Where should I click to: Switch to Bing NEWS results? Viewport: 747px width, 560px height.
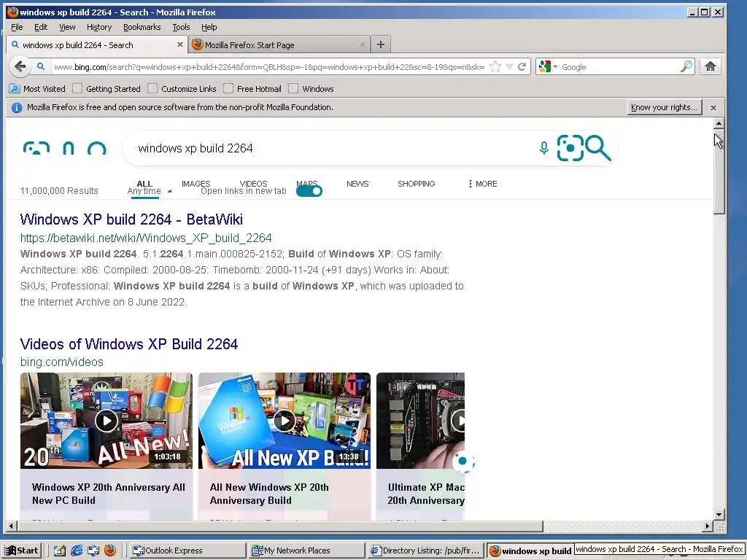(357, 183)
